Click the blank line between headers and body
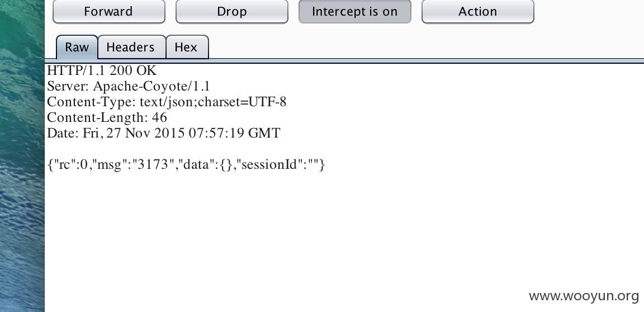This screenshot has width=644, height=312. pyautogui.click(x=344, y=149)
